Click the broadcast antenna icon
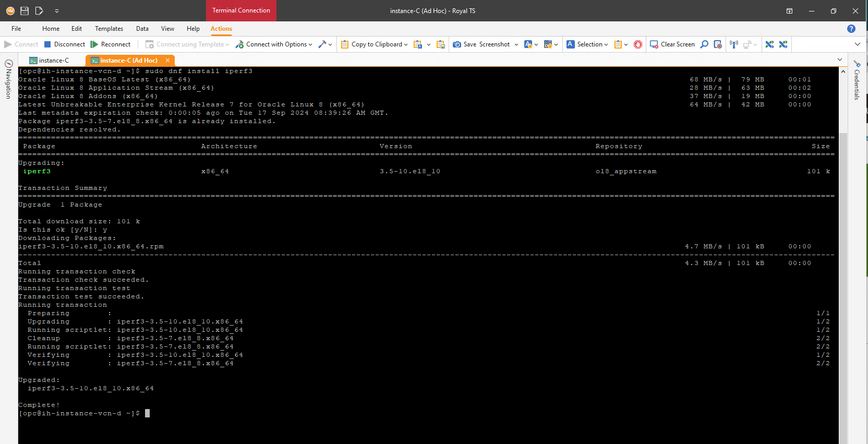 (x=733, y=44)
